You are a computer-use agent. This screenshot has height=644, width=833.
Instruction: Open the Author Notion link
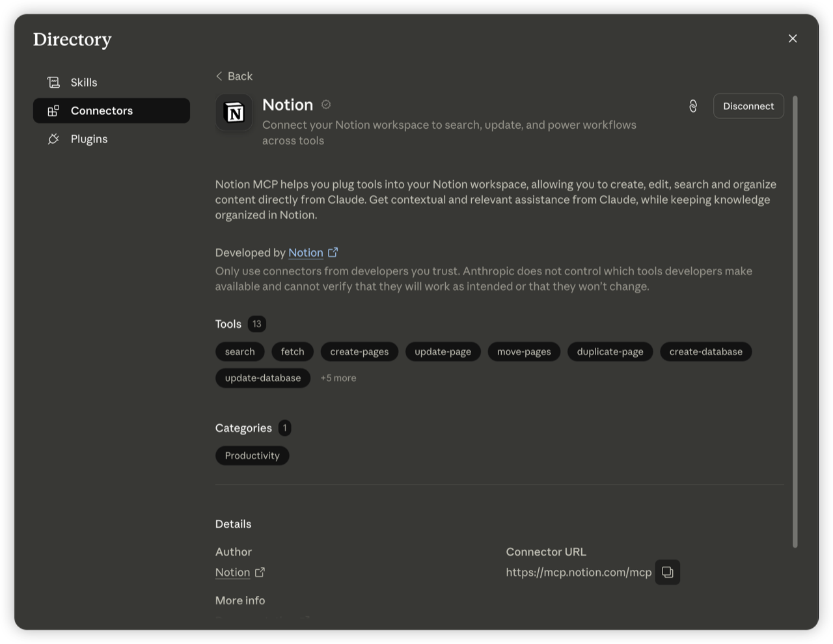click(x=232, y=572)
